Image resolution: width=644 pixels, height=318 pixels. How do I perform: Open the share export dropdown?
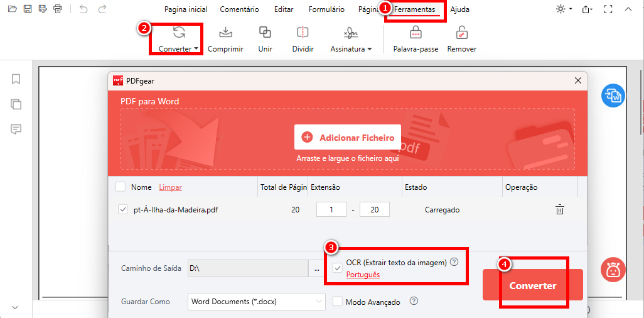click(x=588, y=9)
